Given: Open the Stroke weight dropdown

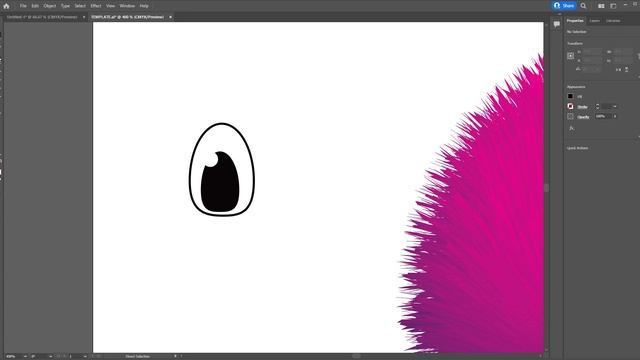Looking at the screenshot, I should tap(615, 107).
